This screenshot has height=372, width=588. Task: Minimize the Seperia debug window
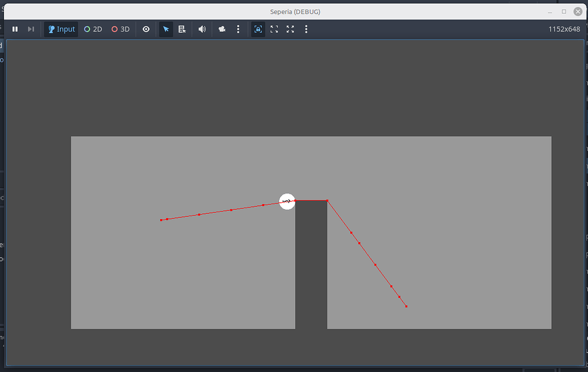(x=550, y=11)
